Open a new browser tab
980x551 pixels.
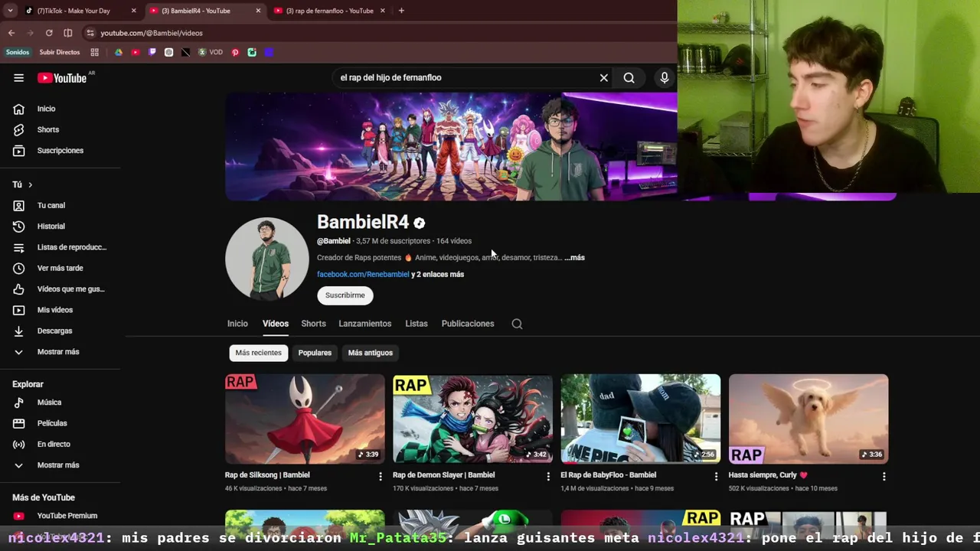pos(401,11)
